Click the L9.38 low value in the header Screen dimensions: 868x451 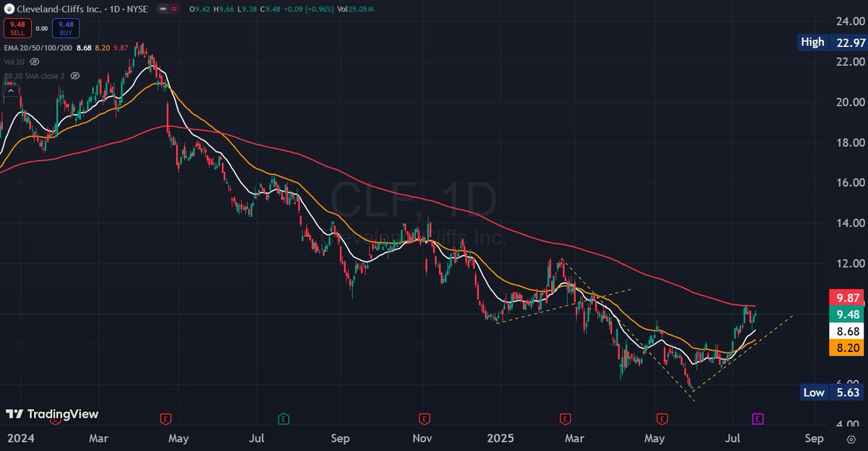(x=247, y=9)
